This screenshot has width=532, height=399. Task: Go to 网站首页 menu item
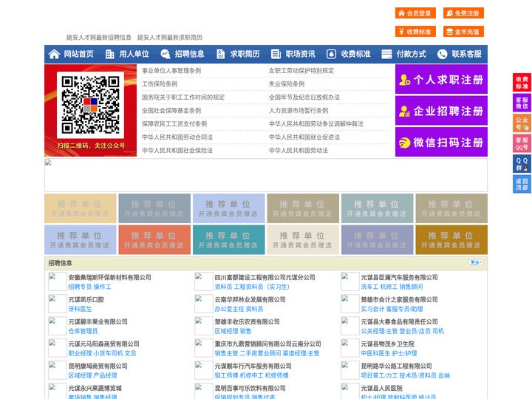click(78, 54)
